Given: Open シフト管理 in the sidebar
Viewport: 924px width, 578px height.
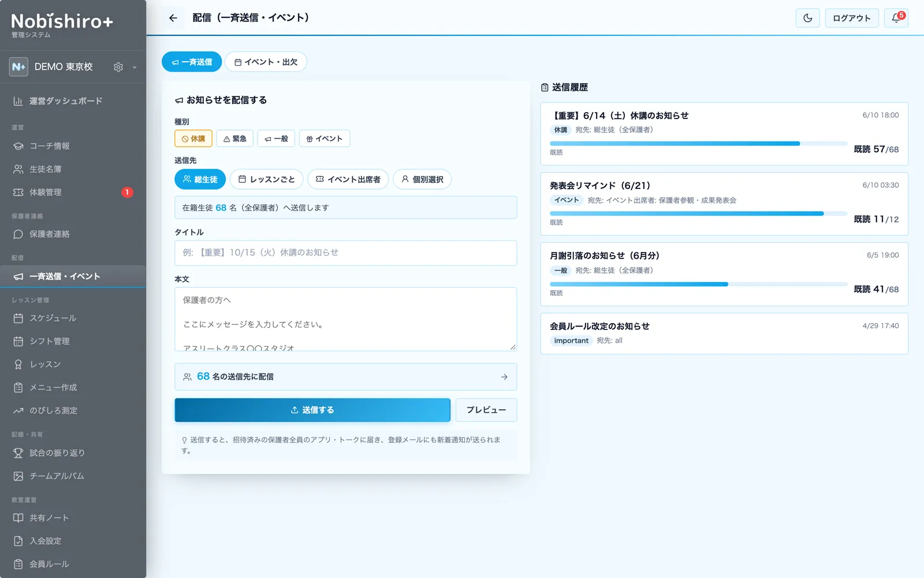Looking at the screenshot, I should click(x=73, y=341).
